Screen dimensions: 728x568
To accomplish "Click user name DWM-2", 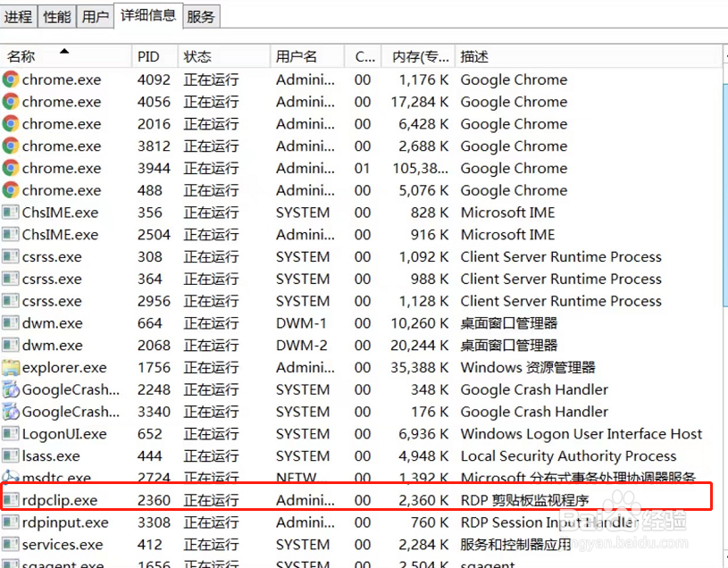I will click(302, 346).
